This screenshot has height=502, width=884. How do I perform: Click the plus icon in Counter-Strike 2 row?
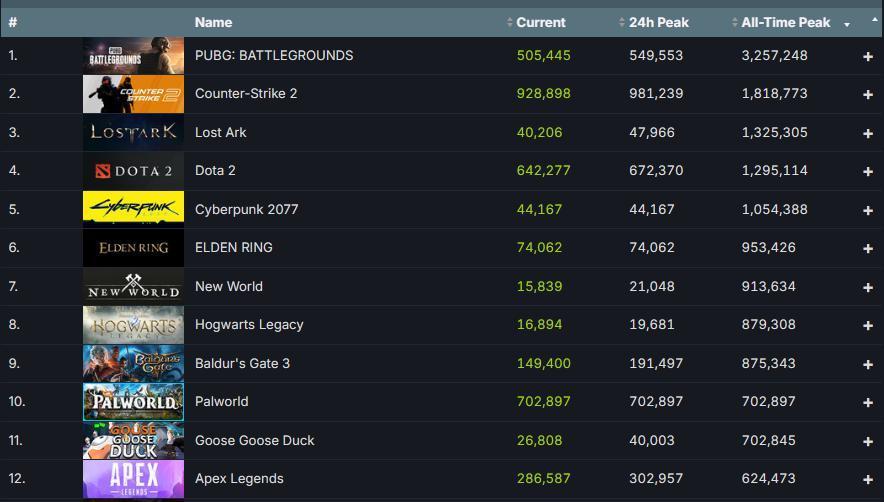click(x=867, y=94)
